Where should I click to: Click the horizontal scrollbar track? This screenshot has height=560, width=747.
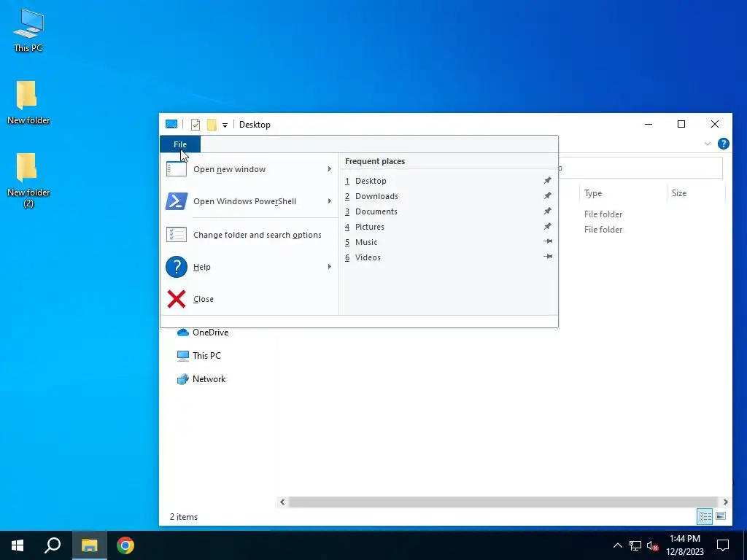point(503,502)
